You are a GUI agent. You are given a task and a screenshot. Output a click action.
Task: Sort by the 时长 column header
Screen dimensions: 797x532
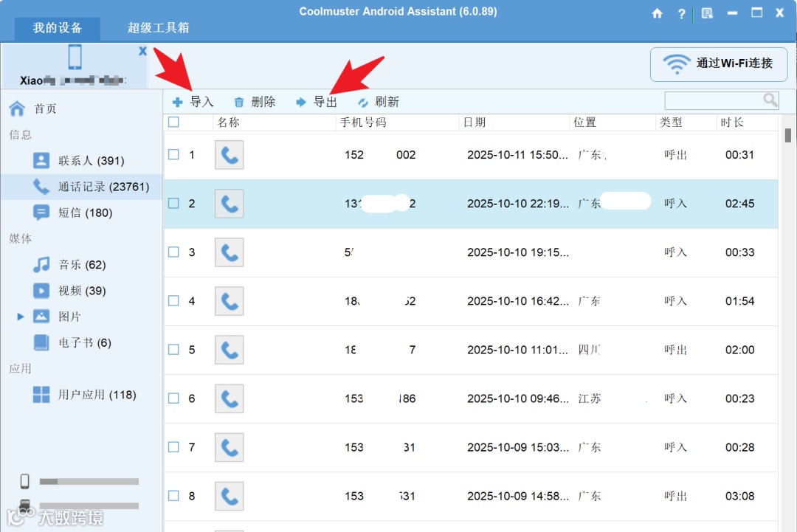pos(746,122)
